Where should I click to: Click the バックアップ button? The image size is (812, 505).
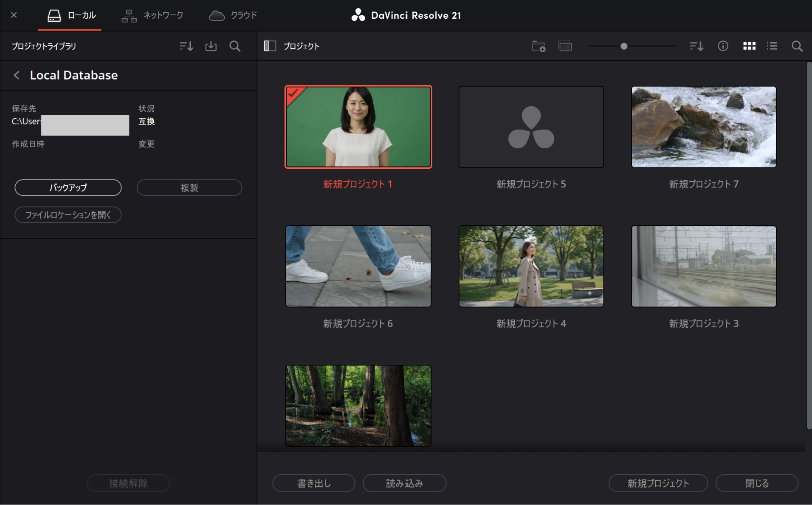[68, 187]
